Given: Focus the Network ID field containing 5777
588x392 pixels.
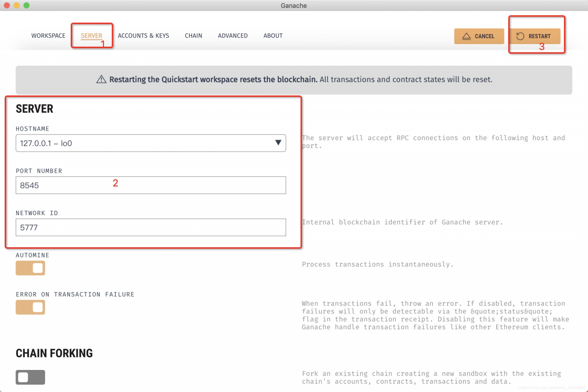Looking at the screenshot, I should tap(151, 227).
